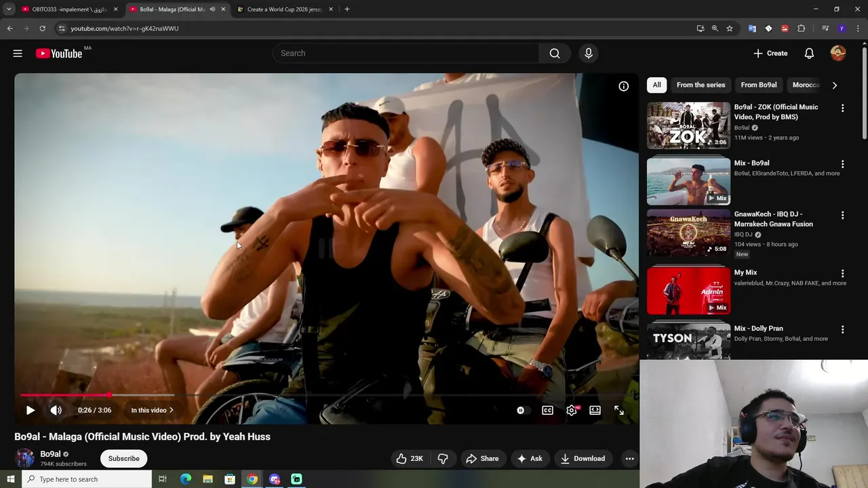Open Chrome three-dot menu
The height and width of the screenshot is (488, 868).
(x=859, y=28)
